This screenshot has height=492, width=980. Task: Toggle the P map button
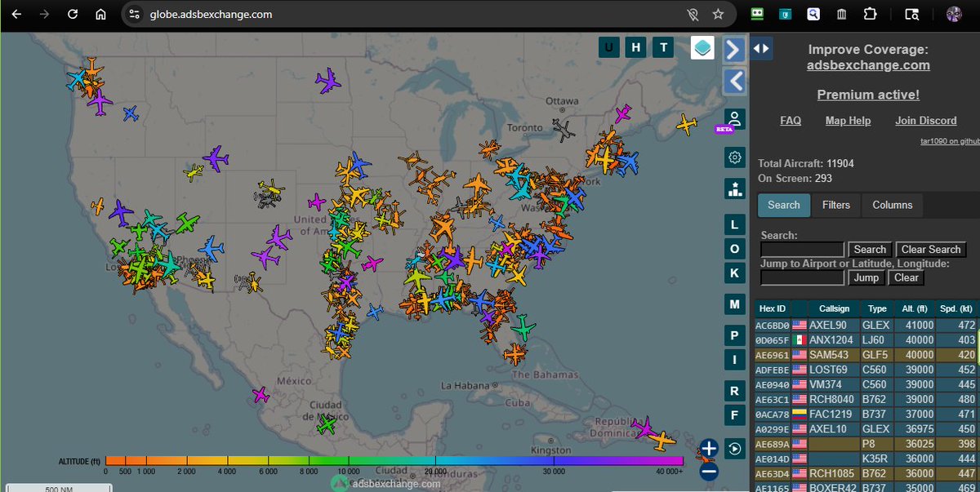[x=734, y=335]
